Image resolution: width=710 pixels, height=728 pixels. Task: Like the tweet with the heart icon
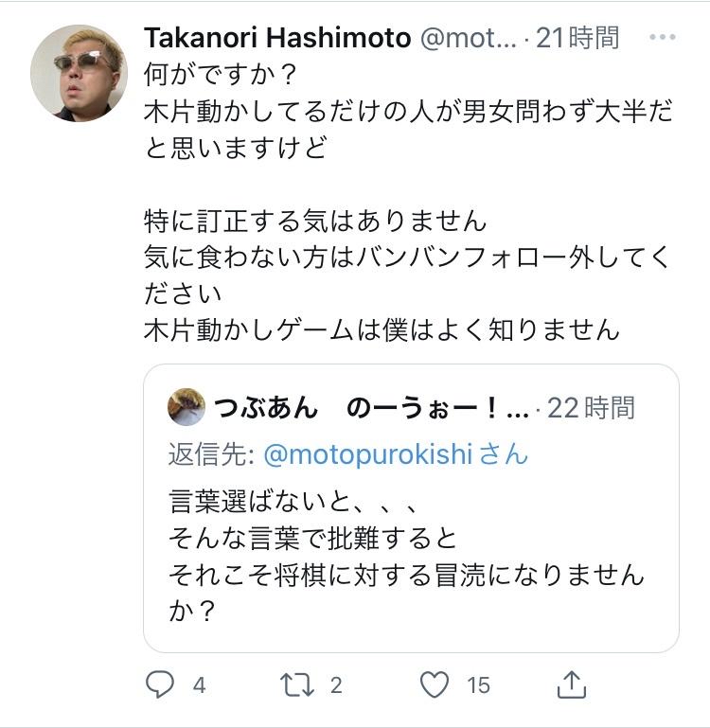(435, 684)
